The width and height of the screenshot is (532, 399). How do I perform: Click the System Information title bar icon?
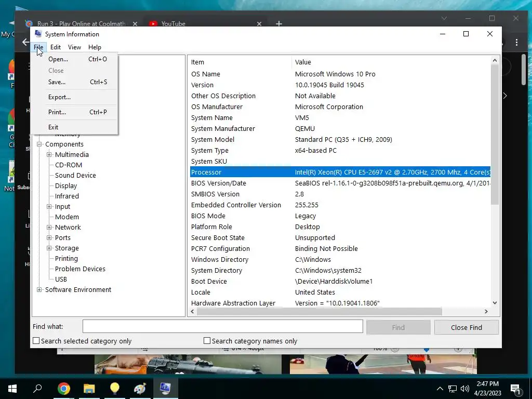pos(38,34)
